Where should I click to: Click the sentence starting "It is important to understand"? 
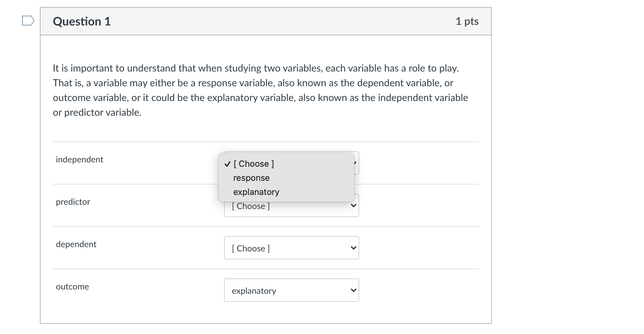pos(256,68)
